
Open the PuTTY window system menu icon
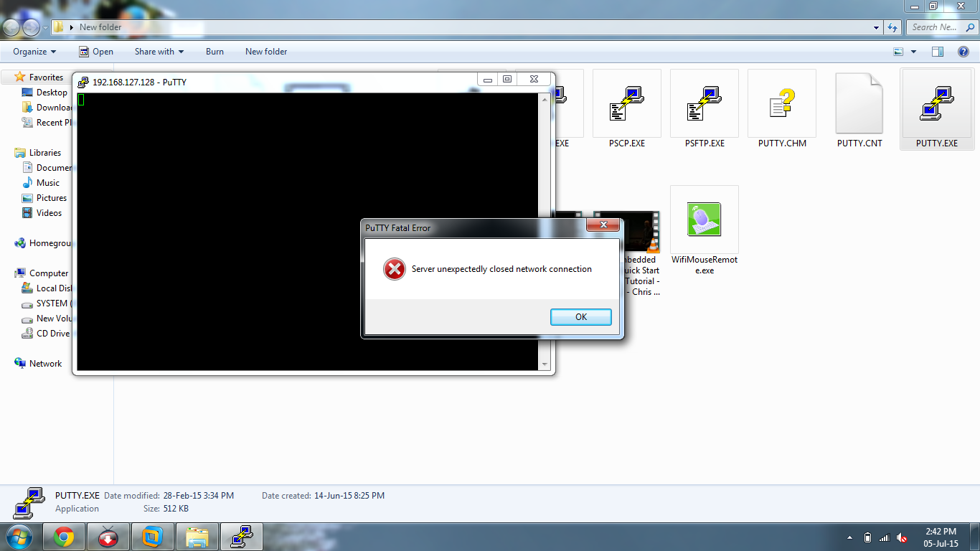[x=83, y=82]
